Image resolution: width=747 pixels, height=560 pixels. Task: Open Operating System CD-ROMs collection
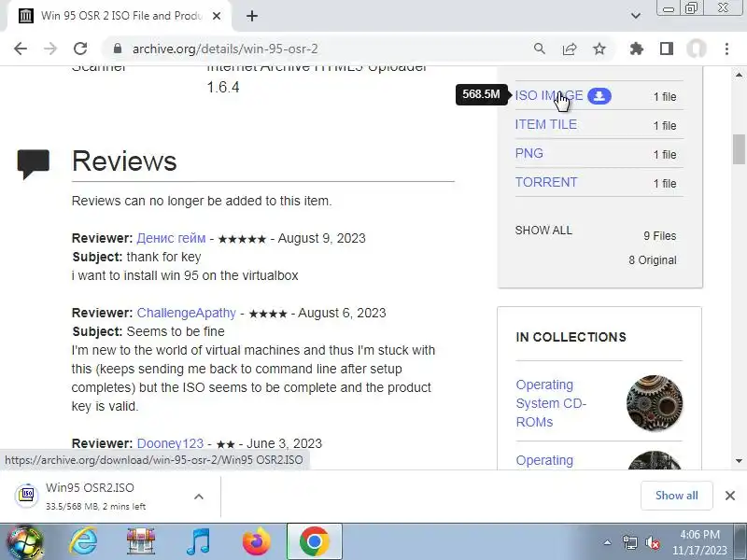click(x=551, y=403)
